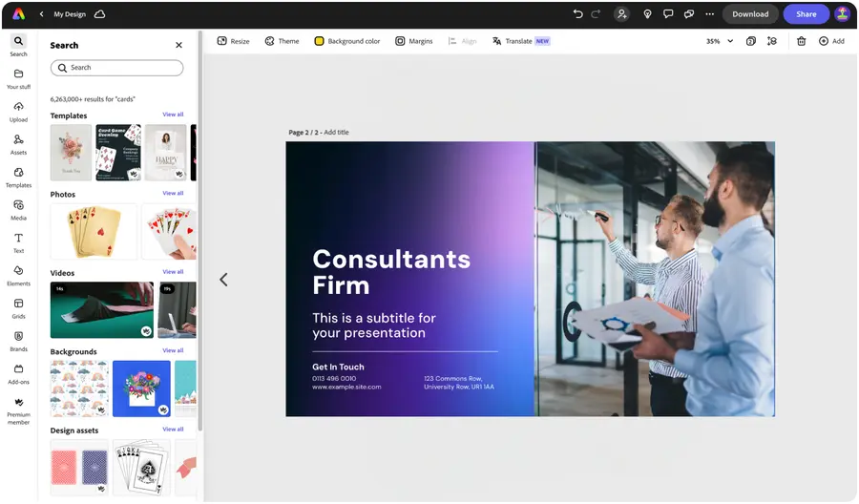Go back using the arrow beside My Design

pos(42,14)
